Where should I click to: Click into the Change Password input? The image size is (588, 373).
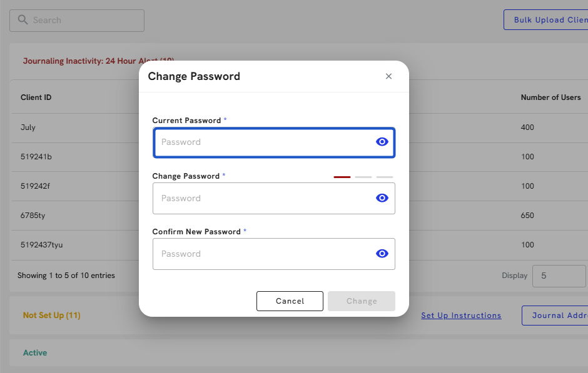263,198
